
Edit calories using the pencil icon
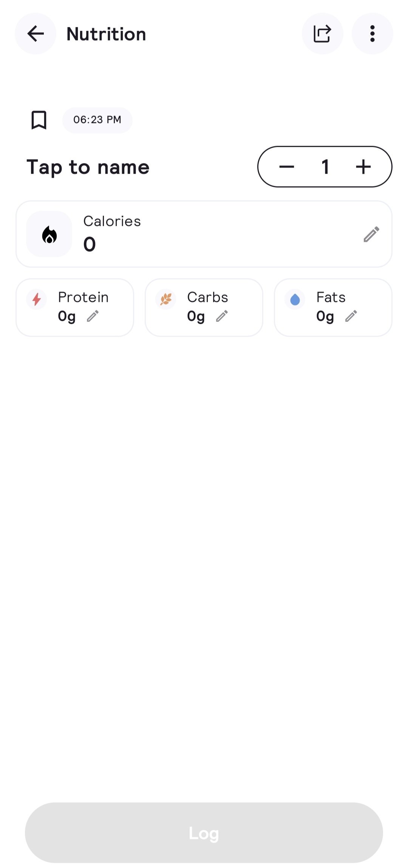[371, 234]
